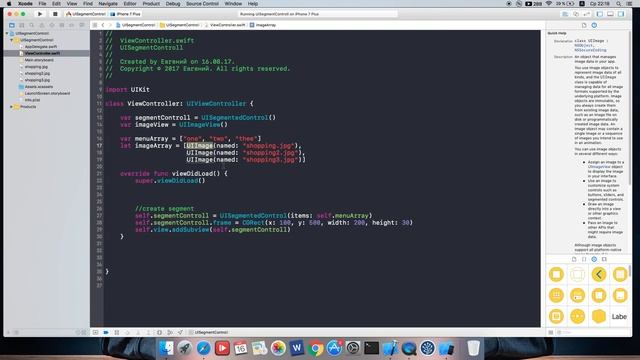Show the Code Snippet library

pos(584,259)
